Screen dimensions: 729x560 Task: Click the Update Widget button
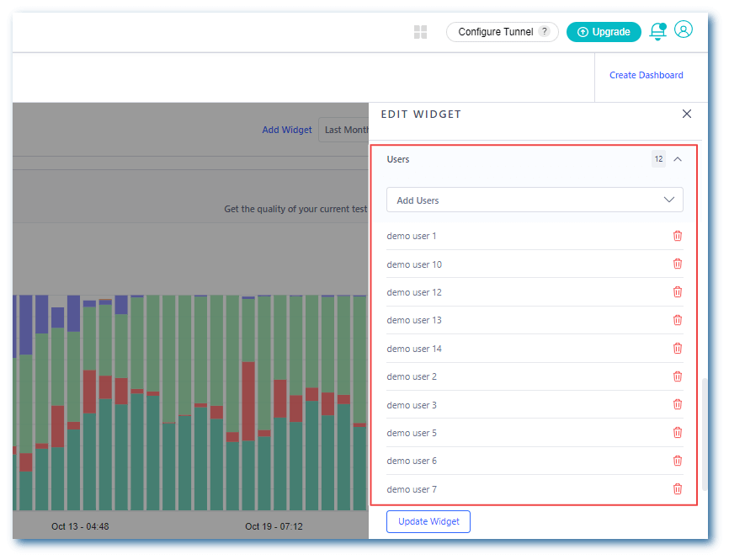click(428, 521)
